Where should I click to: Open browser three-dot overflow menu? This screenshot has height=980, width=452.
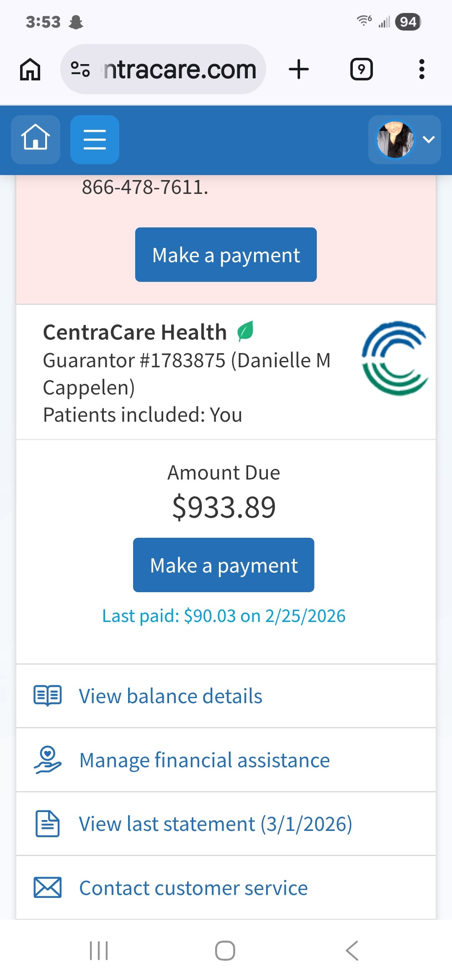coord(421,69)
